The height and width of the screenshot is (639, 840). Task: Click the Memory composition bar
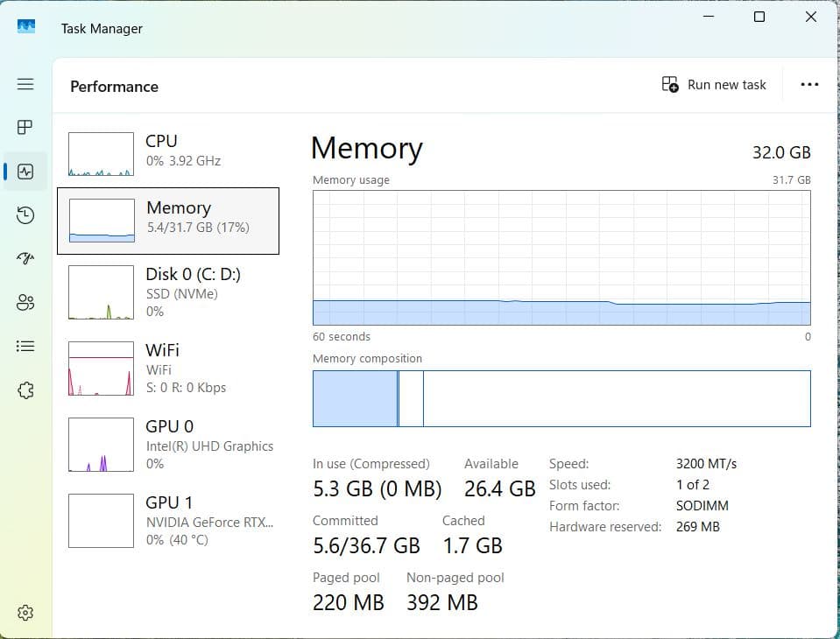tap(561, 398)
